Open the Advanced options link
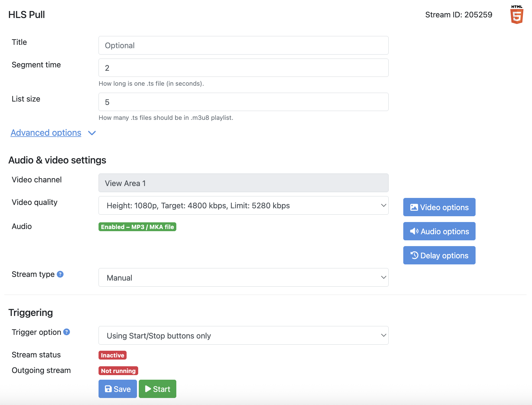532x405 pixels. 46,133
